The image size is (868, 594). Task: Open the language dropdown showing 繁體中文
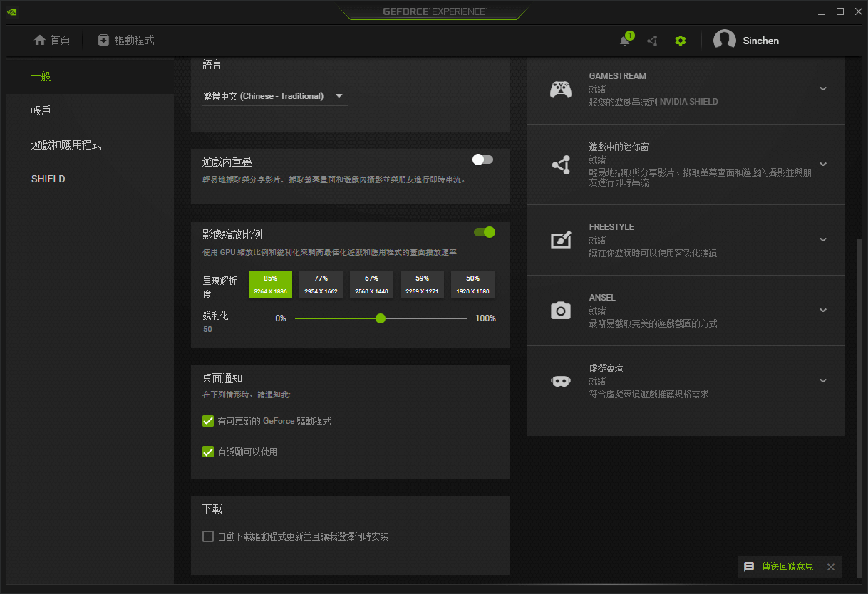pos(274,95)
